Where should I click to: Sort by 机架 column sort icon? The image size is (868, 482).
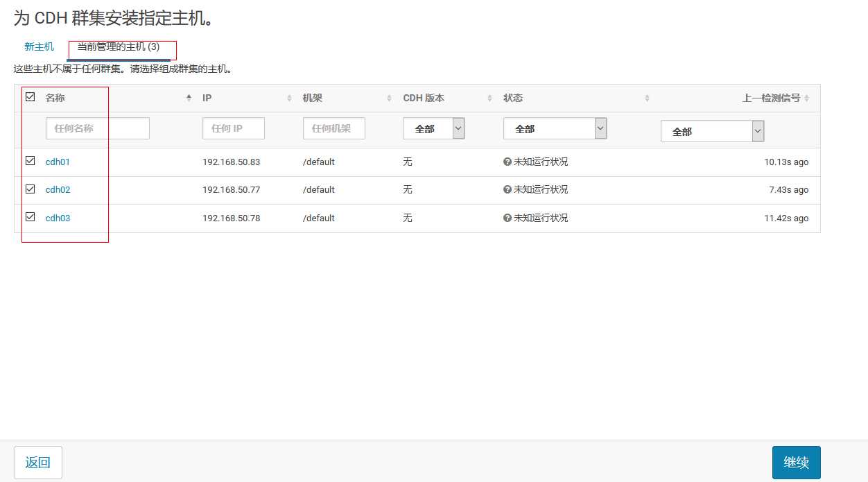pyautogui.click(x=389, y=98)
